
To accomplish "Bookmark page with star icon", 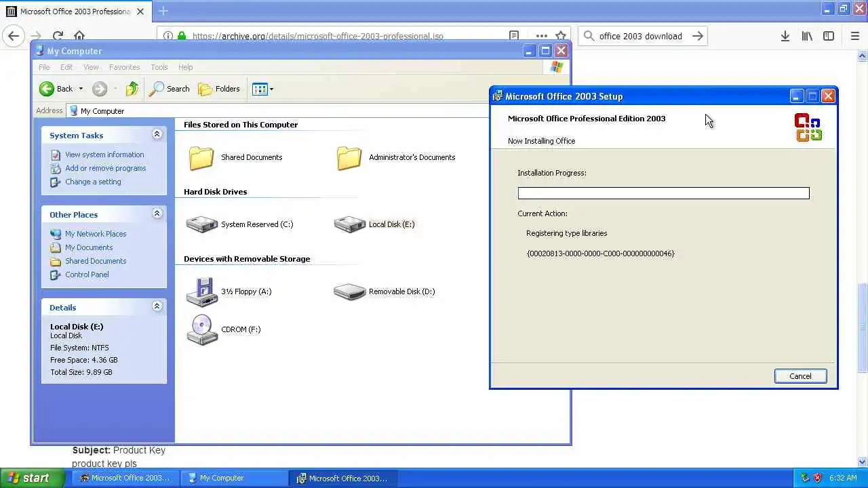I will click(561, 36).
